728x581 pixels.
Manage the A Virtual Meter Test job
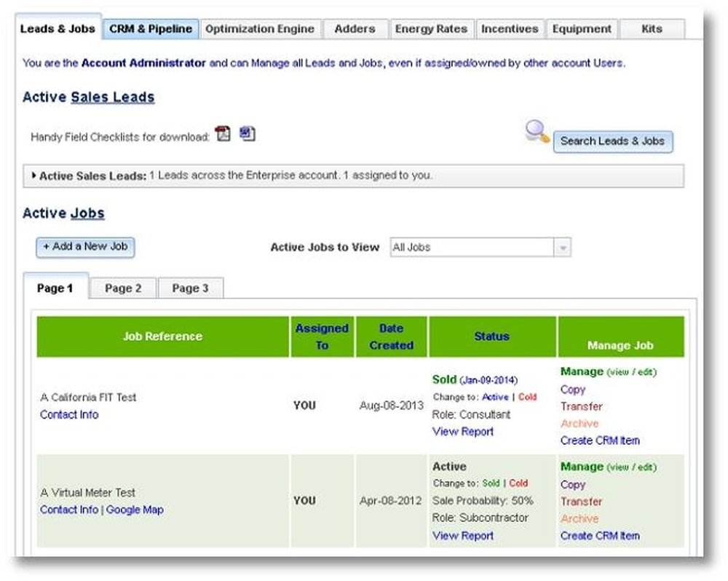point(608,467)
